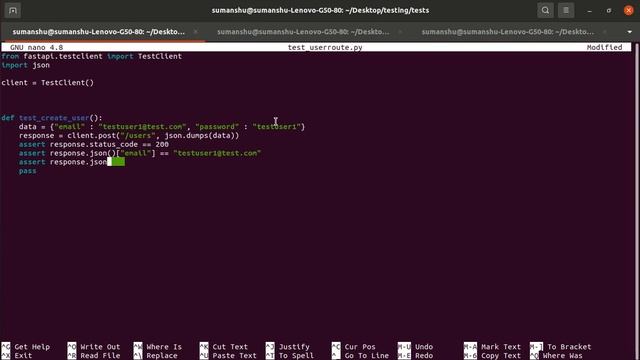This screenshot has width=640, height=360.
Task: Click the Mark Text shortcut label
Action: (x=501, y=347)
